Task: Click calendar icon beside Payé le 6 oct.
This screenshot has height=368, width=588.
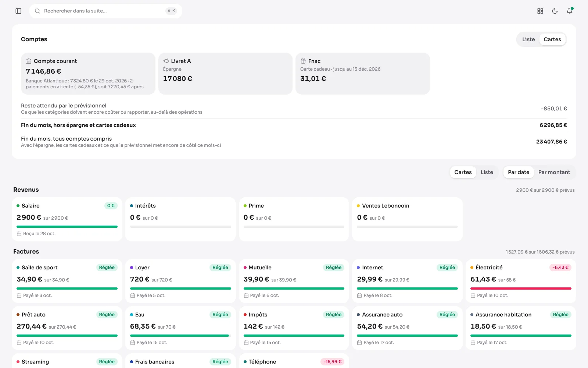Action: pos(246,296)
